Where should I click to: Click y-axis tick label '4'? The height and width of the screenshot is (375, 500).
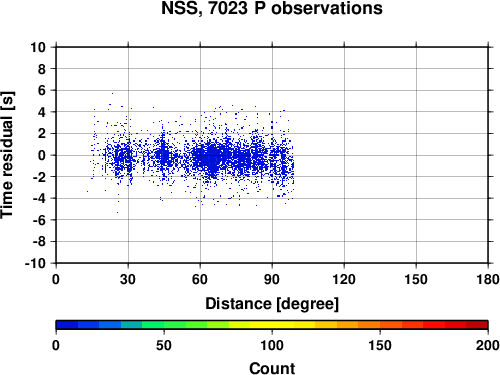(x=42, y=112)
